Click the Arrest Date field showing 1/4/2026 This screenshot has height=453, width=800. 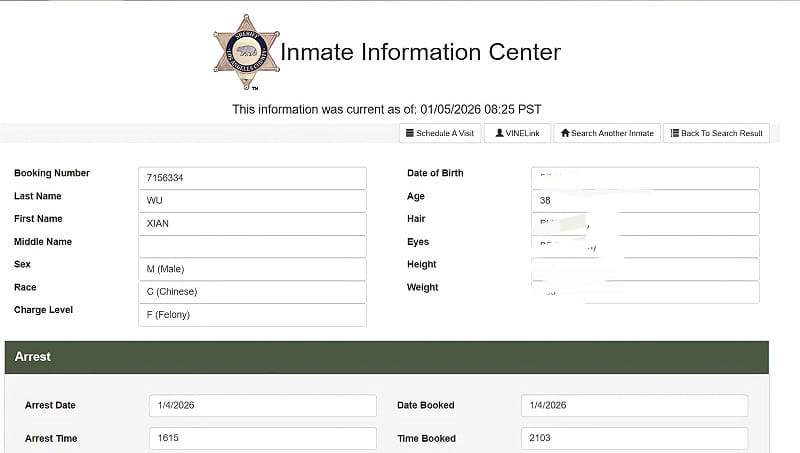coord(262,405)
